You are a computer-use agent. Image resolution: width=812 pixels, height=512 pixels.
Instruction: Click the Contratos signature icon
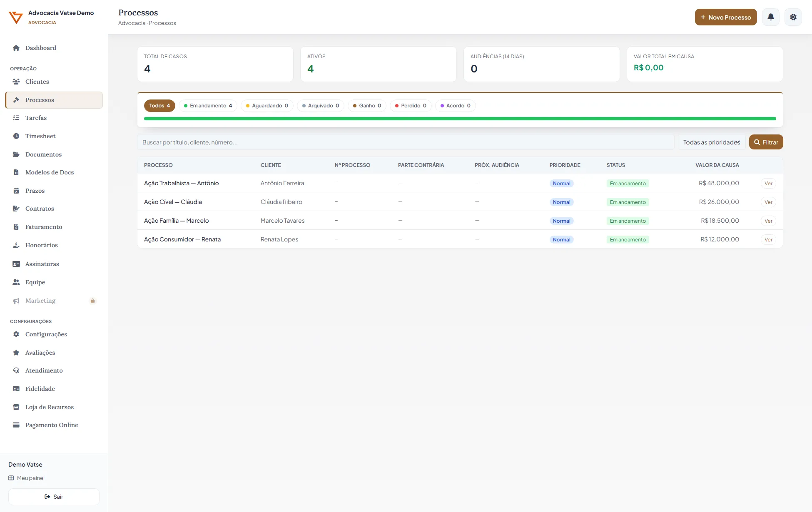(16, 209)
